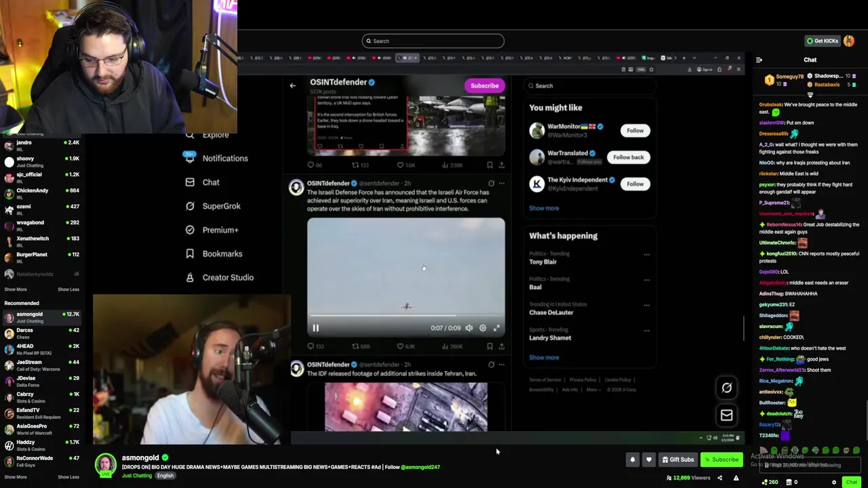Open Grok explain on the air superiority tweet

[x=491, y=183]
